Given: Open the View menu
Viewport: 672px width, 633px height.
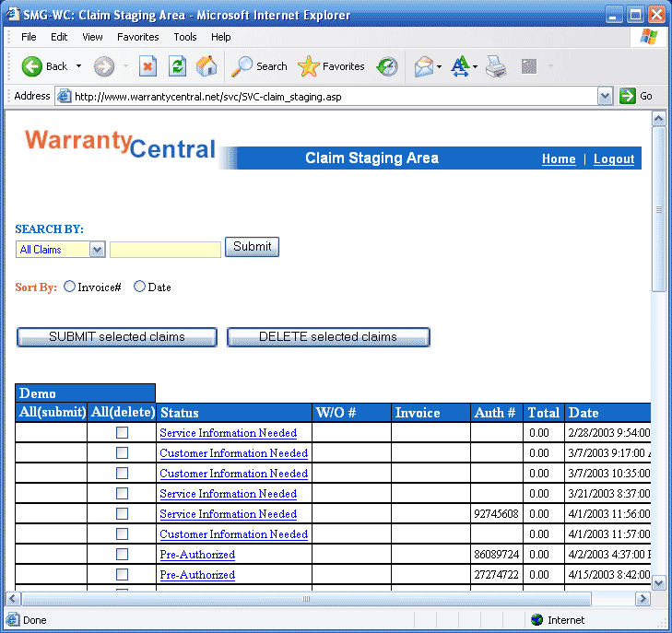Looking at the screenshot, I should (92, 37).
